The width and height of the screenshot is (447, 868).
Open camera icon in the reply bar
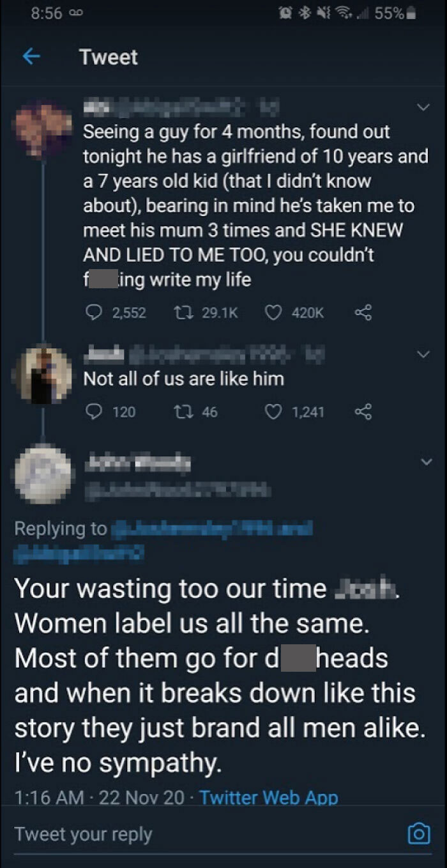(418, 834)
